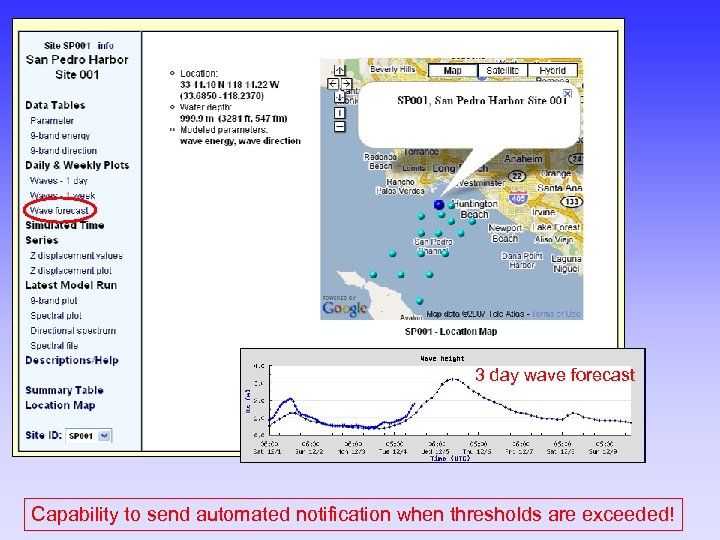Open the map Terms of Use link
The image size is (720, 540).
(x=557, y=314)
